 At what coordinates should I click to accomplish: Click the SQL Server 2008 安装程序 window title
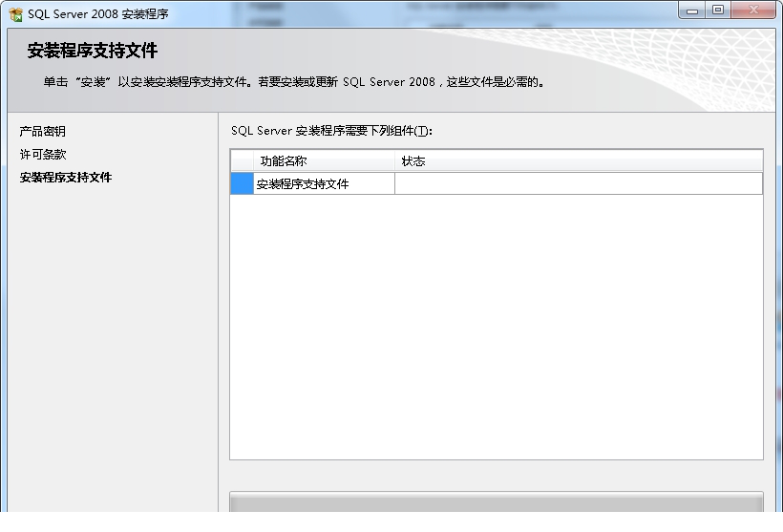97,14
